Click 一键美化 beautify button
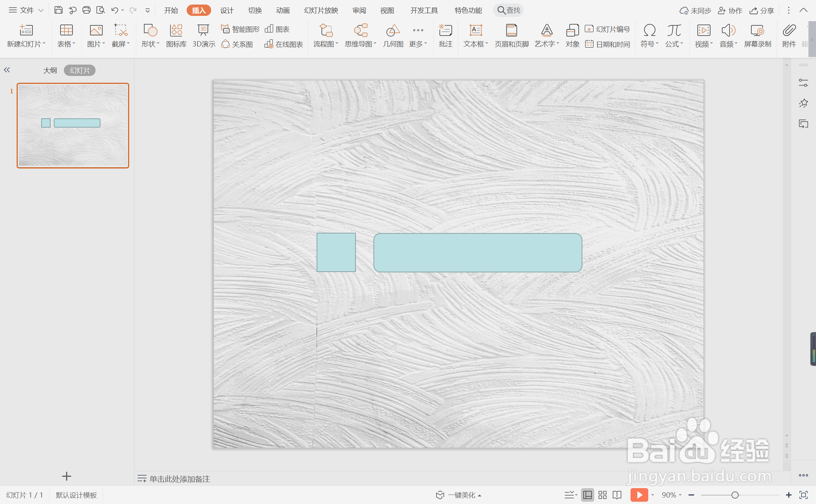816x504 pixels. pyautogui.click(x=458, y=495)
